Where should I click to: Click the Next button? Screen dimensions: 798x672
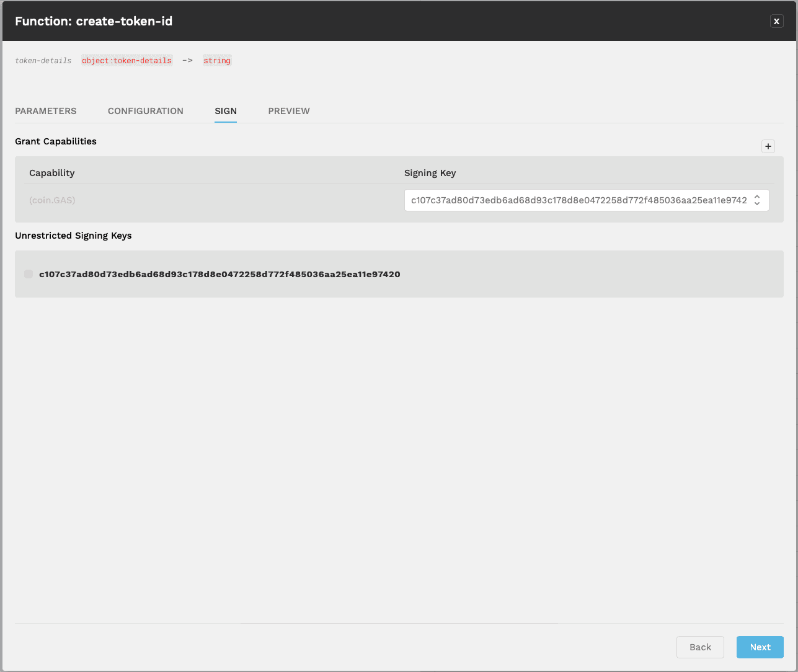(x=760, y=647)
